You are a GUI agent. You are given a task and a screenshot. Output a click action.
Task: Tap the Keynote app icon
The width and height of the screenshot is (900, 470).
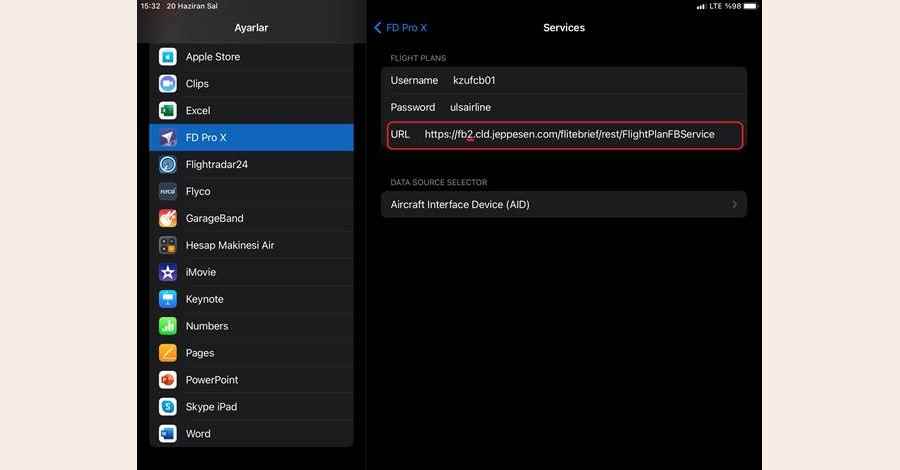pyautogui.click(x=168, y=299)
